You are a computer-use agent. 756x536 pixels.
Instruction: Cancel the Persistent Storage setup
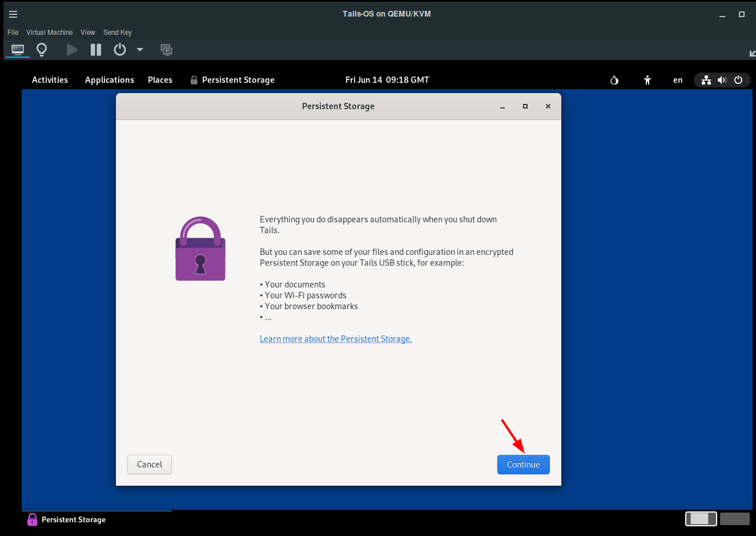(x=150, y=465)
